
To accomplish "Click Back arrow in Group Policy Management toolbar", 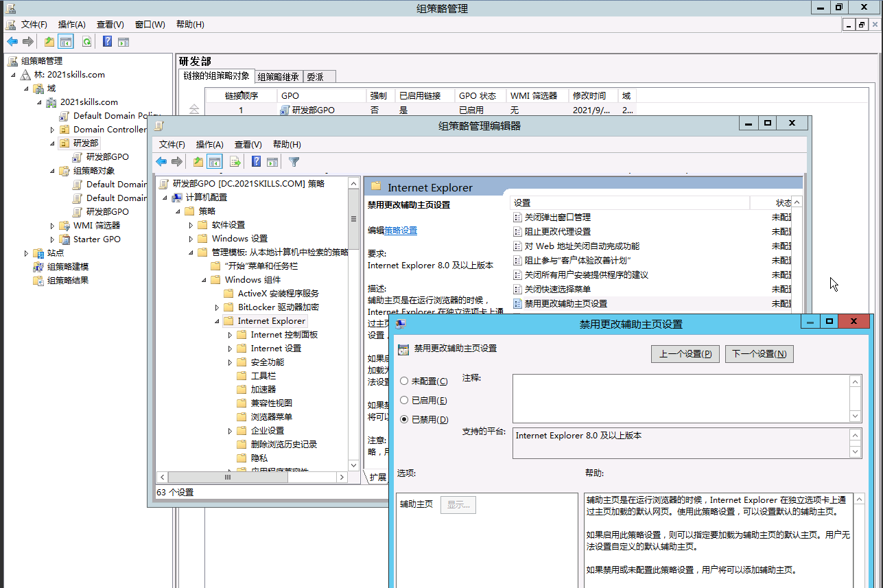I will (12, 41).
